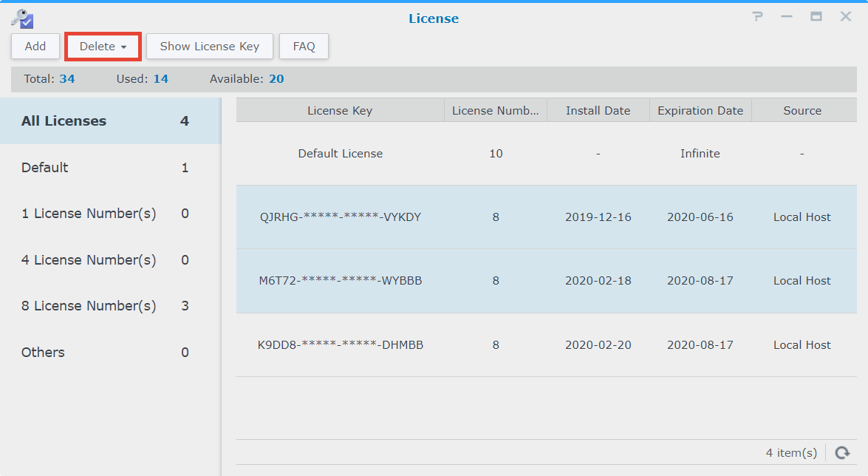
Task: Show the Others license category
Action: 110,353
